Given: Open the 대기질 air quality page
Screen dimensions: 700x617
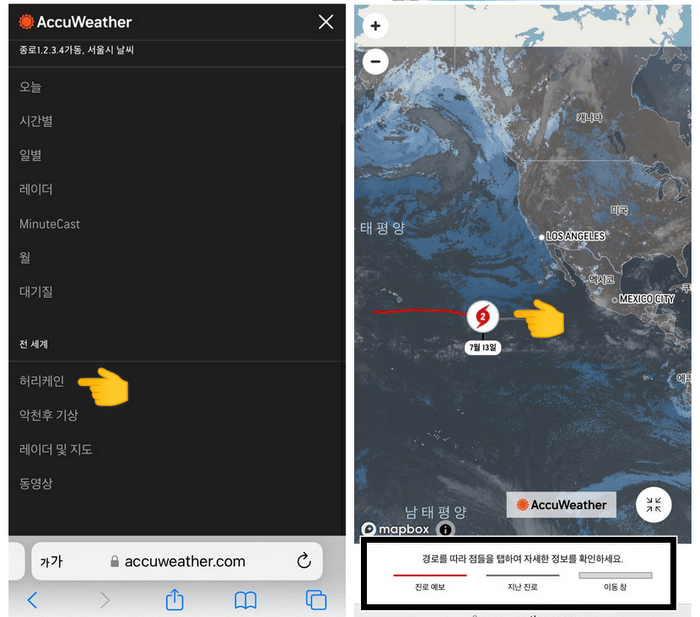Looking at the screenshot, I should (36, 292).
